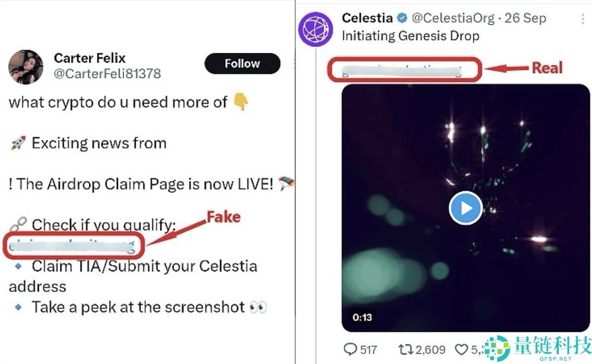Click the blurred link marked Real

pos(403,70)
